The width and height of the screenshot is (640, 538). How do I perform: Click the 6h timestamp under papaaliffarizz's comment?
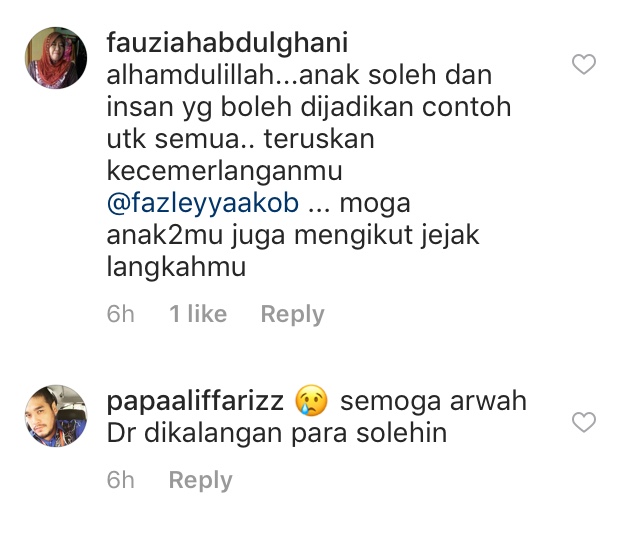coord(120,480)
